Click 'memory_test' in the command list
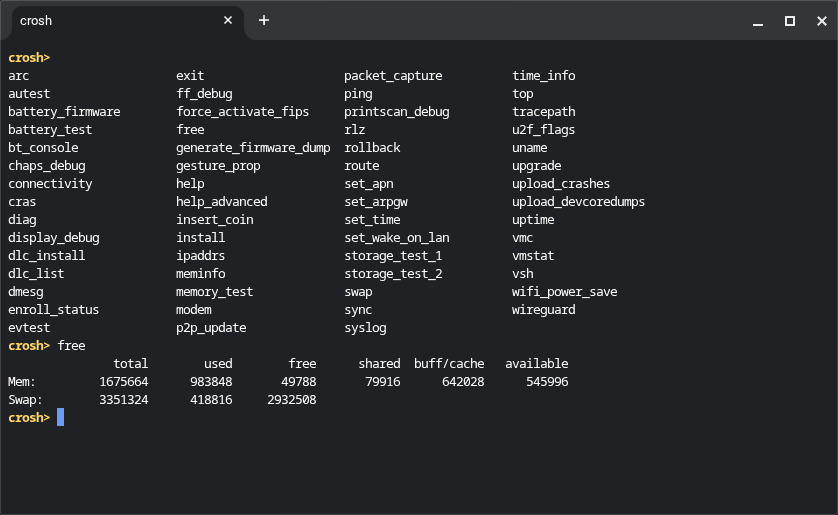 [x=214, y=291]
